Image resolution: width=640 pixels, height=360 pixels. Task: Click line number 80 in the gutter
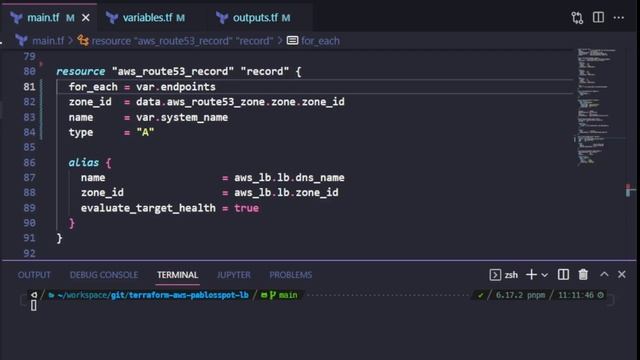click(29, 71)
